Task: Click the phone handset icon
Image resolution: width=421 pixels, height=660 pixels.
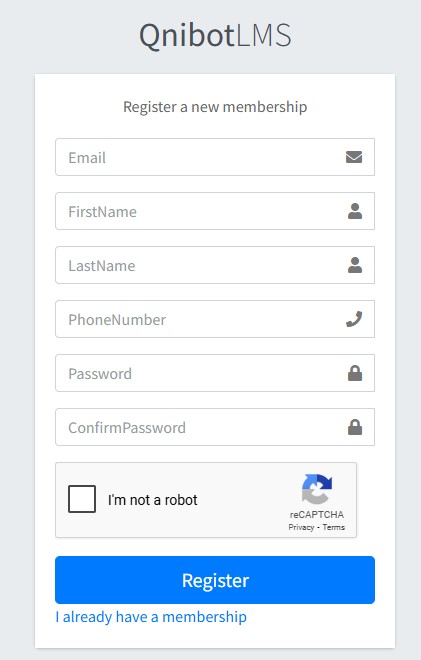Action: [354, 319]
